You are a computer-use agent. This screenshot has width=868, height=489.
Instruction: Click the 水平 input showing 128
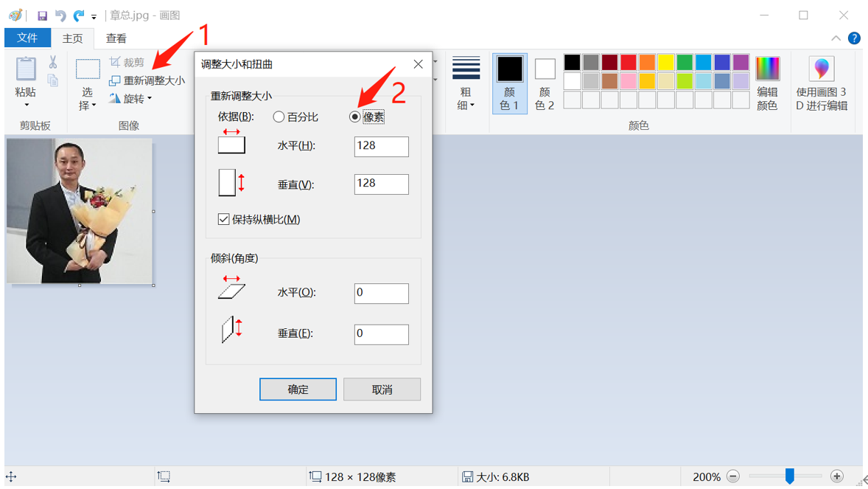pyautogui.click(x=381, y=146)
